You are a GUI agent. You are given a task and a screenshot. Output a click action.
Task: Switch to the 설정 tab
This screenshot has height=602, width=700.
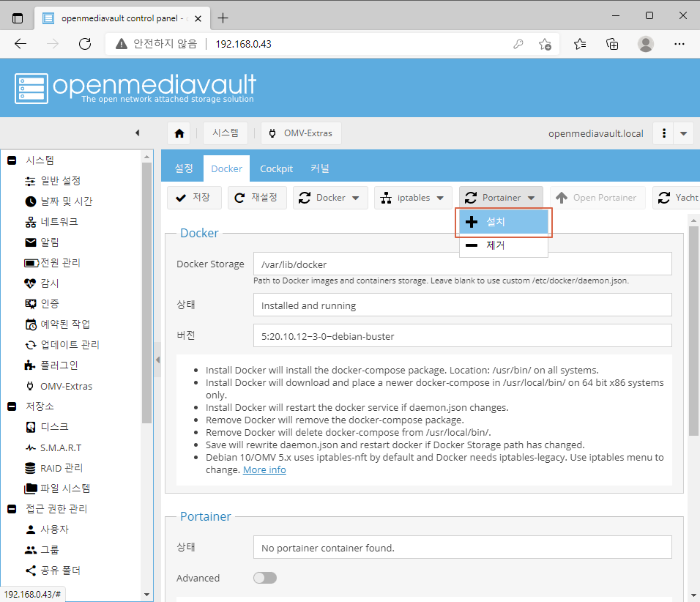pyautogui.click(x=184, y=168)
